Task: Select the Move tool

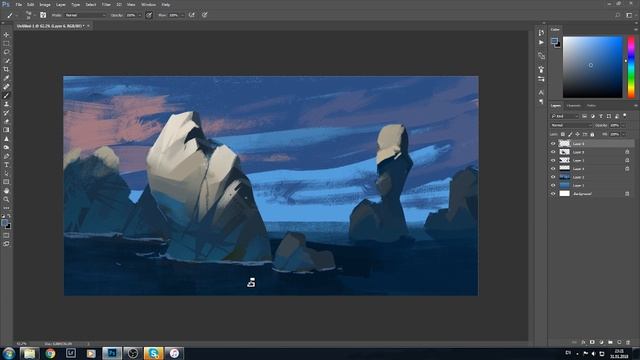Action: point(6,35)
